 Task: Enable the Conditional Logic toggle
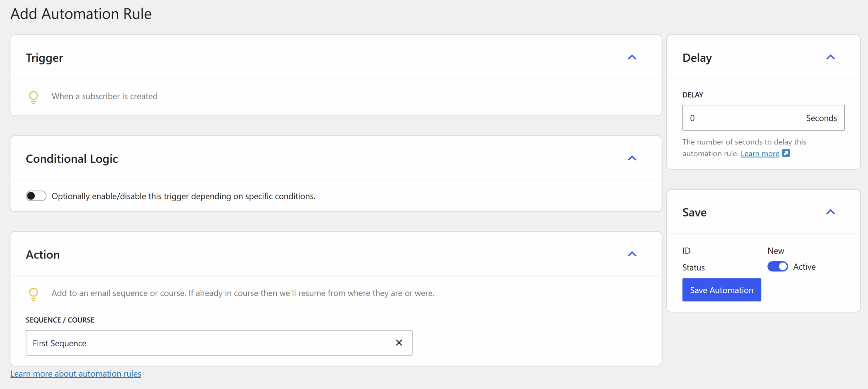36,196
